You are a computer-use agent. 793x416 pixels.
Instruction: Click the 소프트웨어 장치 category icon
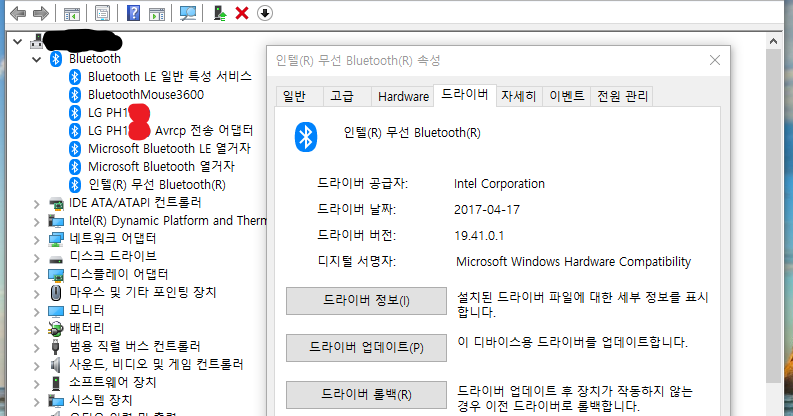56,383
